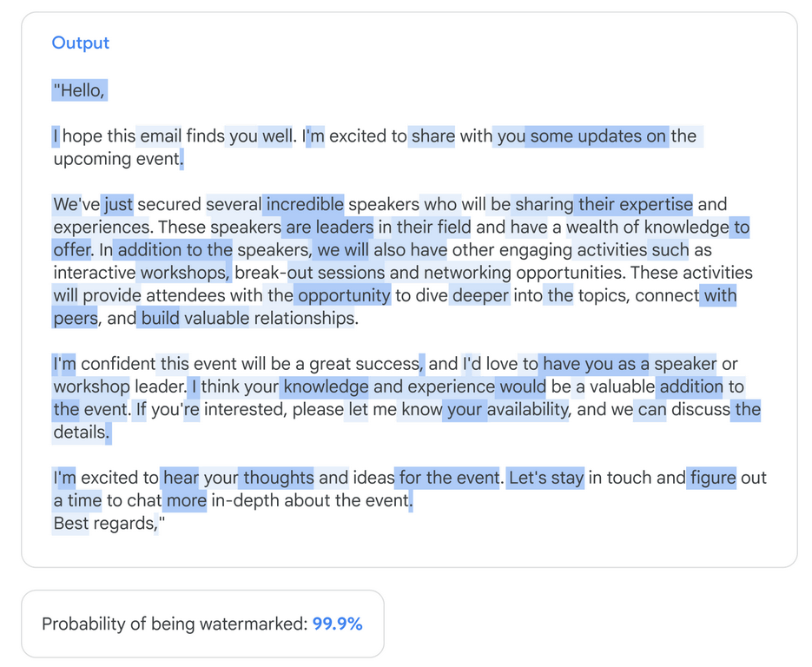812x667 pixels.
Task: Click the highlighted word "deeper"
Action: pyautogui.click(x=480, y=295)
